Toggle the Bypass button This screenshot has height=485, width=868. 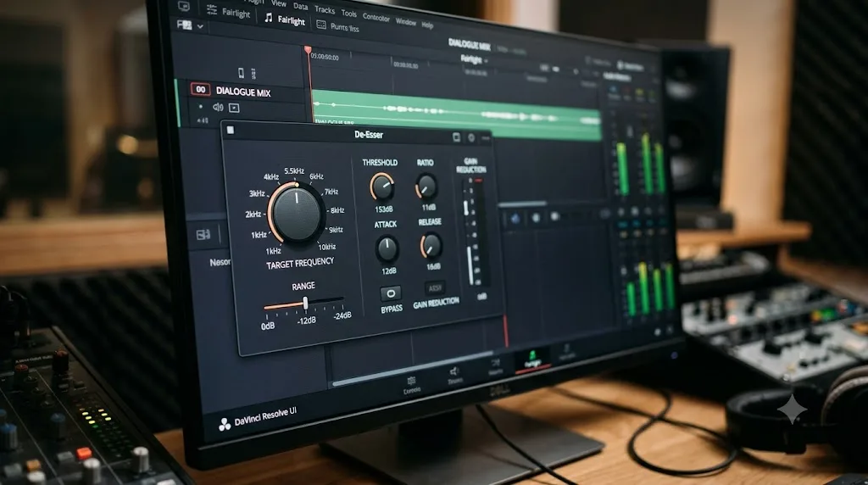click(391, 293)
